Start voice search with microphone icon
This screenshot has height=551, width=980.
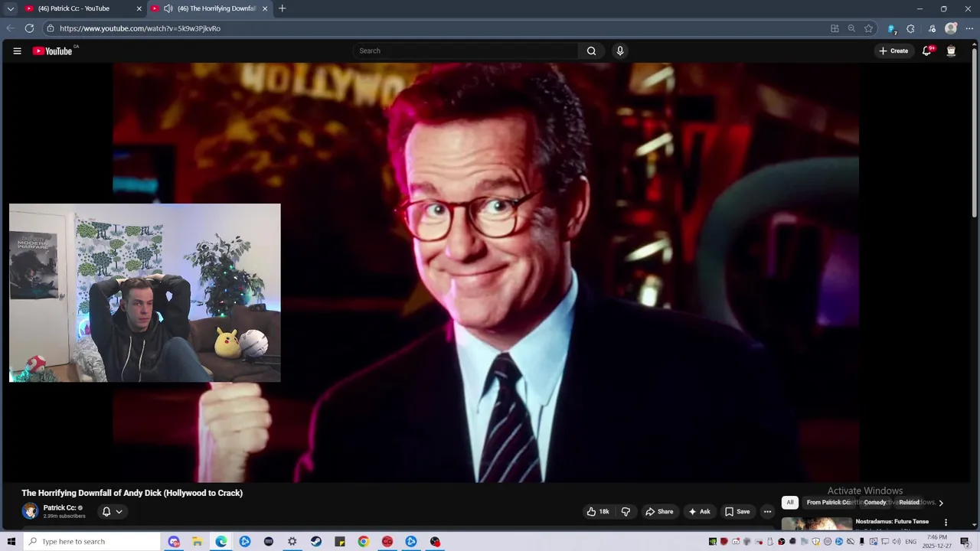pyautogui.click(x=620, y=51)
